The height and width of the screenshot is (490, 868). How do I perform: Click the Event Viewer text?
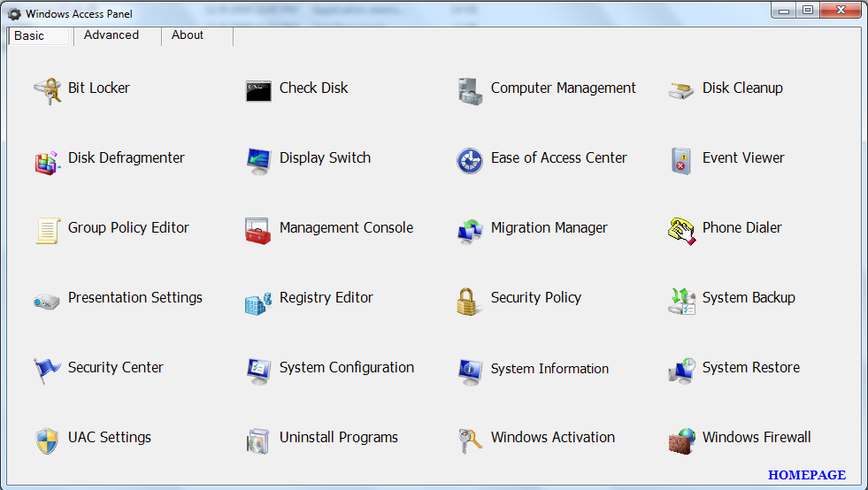(743, 157)
